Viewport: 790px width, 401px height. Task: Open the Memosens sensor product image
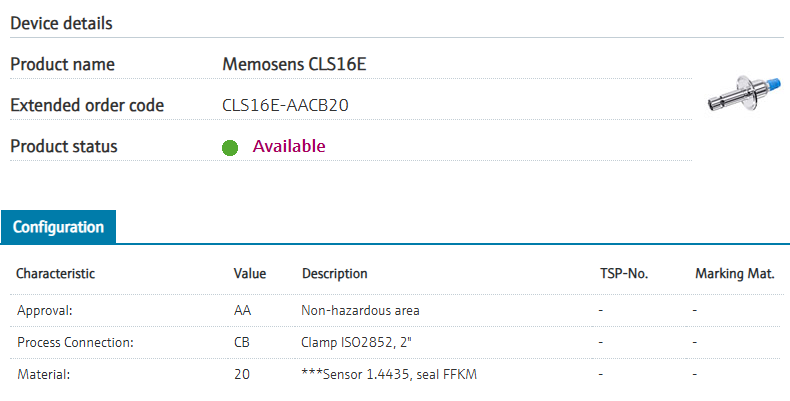739,93
